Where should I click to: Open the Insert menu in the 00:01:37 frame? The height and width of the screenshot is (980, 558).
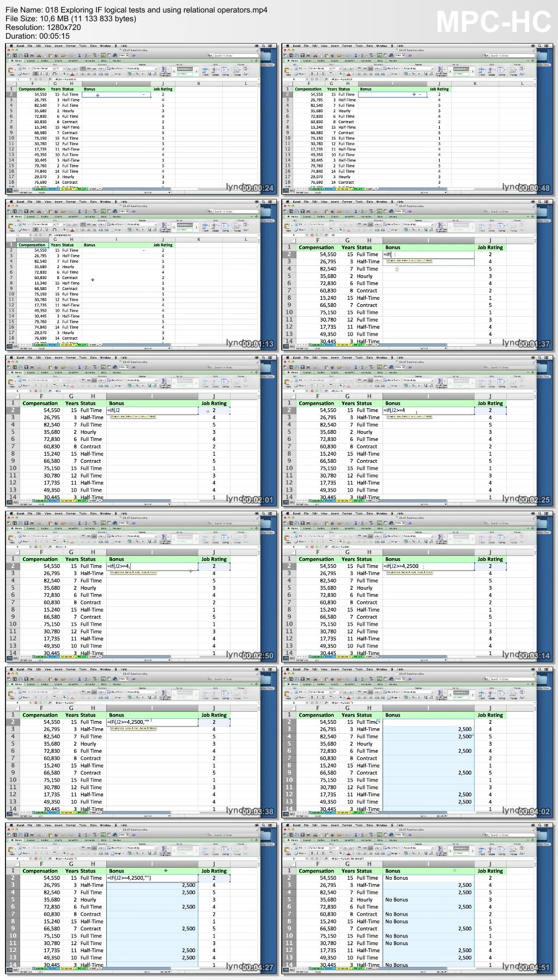(x=335, y=202)
